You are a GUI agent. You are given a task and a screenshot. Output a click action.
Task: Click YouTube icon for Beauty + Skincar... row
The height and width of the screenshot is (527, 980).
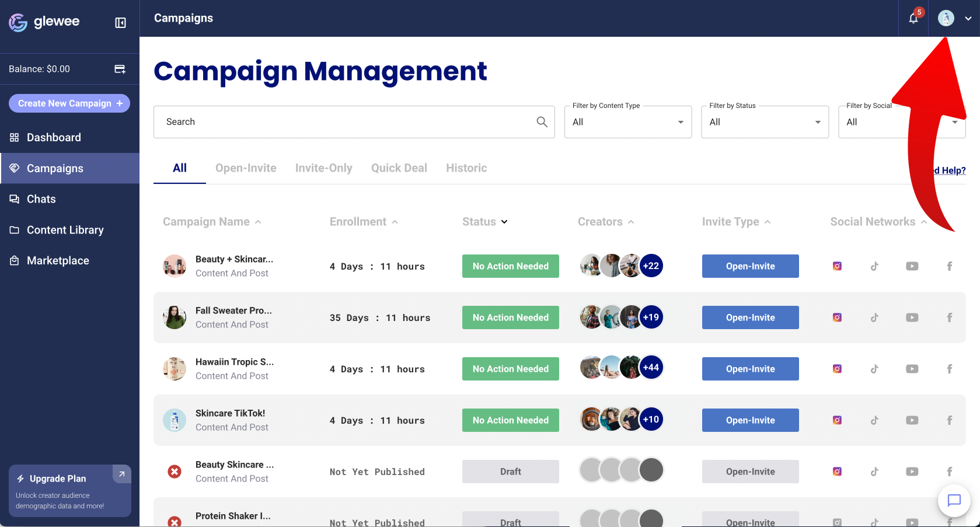click(x=912, y=266)
